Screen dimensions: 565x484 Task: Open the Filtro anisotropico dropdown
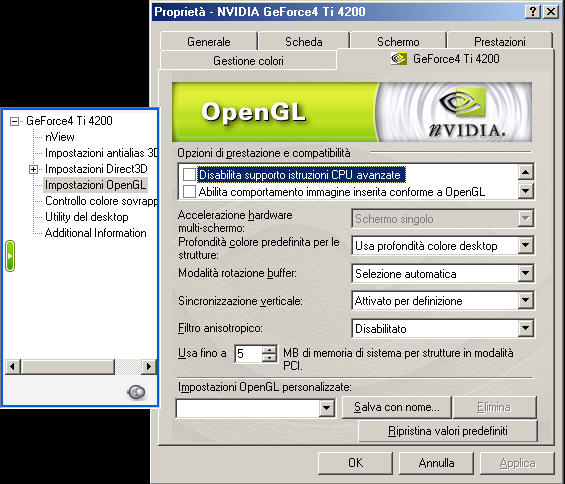pos(526,328)
